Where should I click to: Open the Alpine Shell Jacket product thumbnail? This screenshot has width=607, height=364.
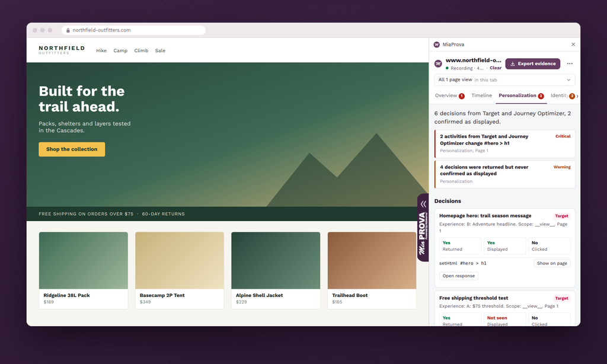276,260
